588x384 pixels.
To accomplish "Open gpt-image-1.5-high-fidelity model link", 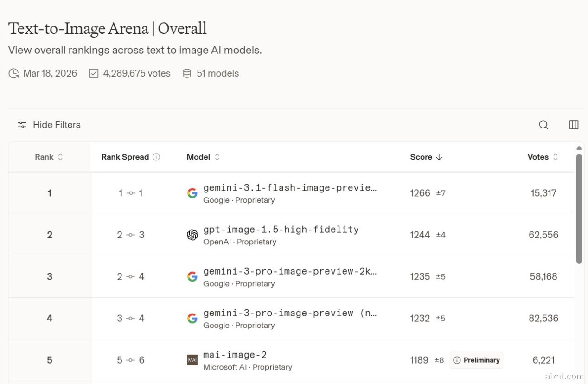I will [281, 230].
